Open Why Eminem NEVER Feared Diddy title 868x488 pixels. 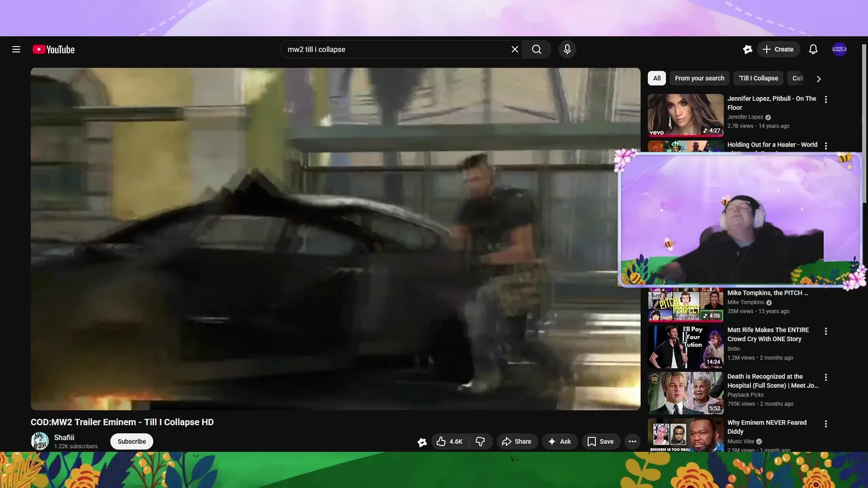[767, 427]
